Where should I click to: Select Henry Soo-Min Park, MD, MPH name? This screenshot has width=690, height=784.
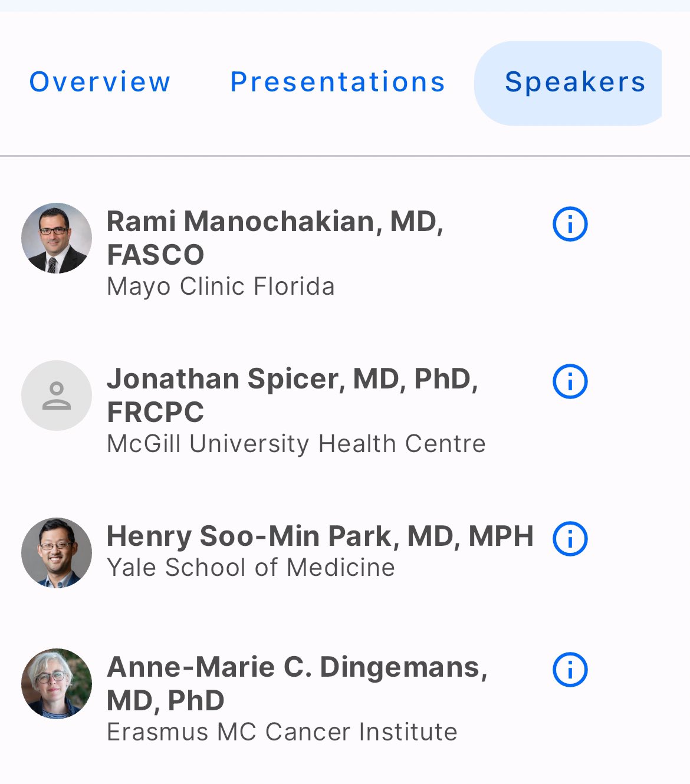[x=320, y=536]
